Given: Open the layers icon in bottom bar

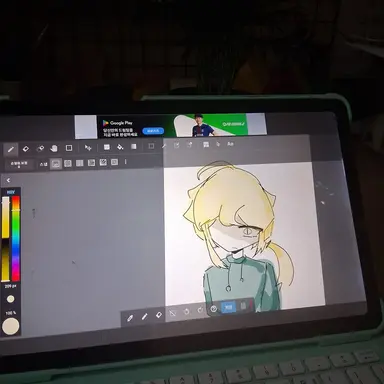Looking at the screenshot, I should (x=243, y=306).
